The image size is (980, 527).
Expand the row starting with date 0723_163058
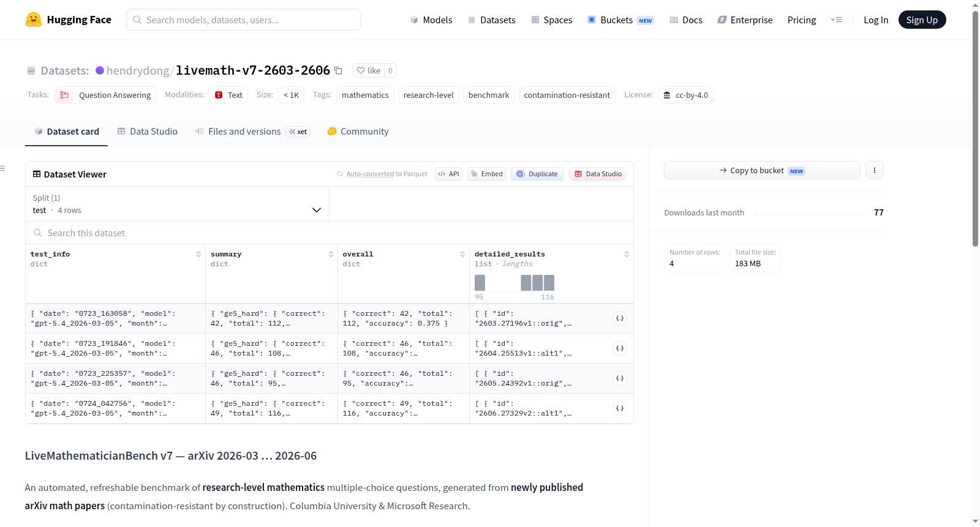pyautogui.click(x=620, y=318)
